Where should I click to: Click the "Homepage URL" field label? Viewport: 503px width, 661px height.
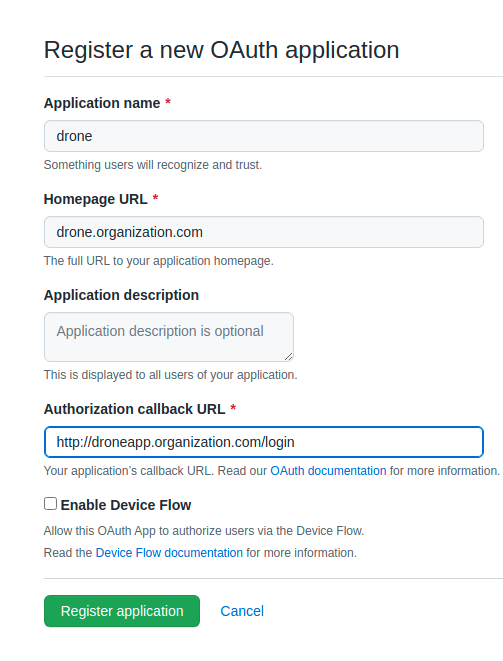(x=96, y=199)
